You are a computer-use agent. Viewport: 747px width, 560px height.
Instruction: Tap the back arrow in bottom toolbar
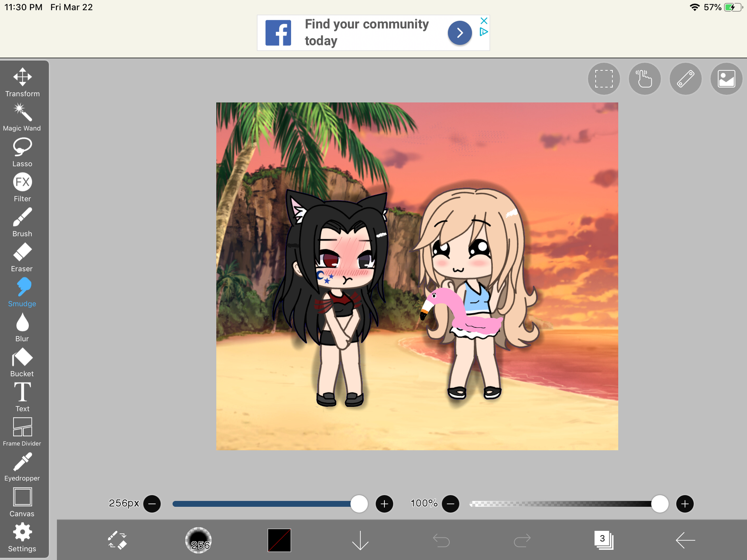pyautogui.click(x=685, y=540)
